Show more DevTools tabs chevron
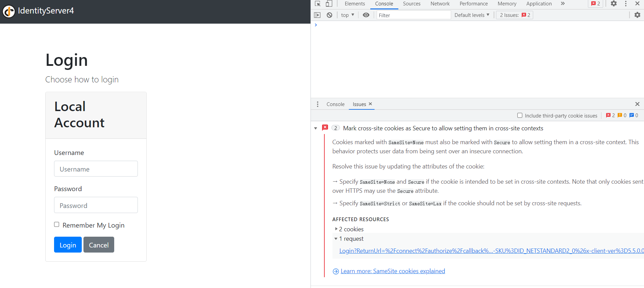Viewport: 644px width, 288px height. coord(563,4)
